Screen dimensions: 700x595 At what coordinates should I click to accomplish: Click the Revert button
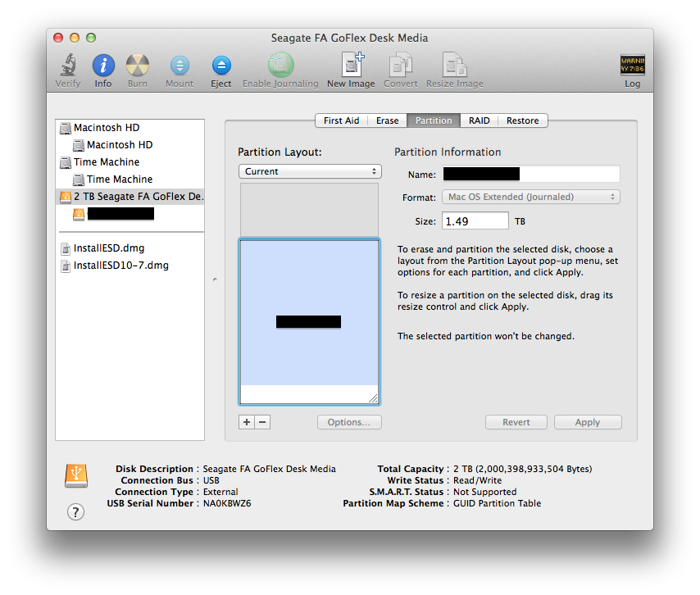coord(516,422)
